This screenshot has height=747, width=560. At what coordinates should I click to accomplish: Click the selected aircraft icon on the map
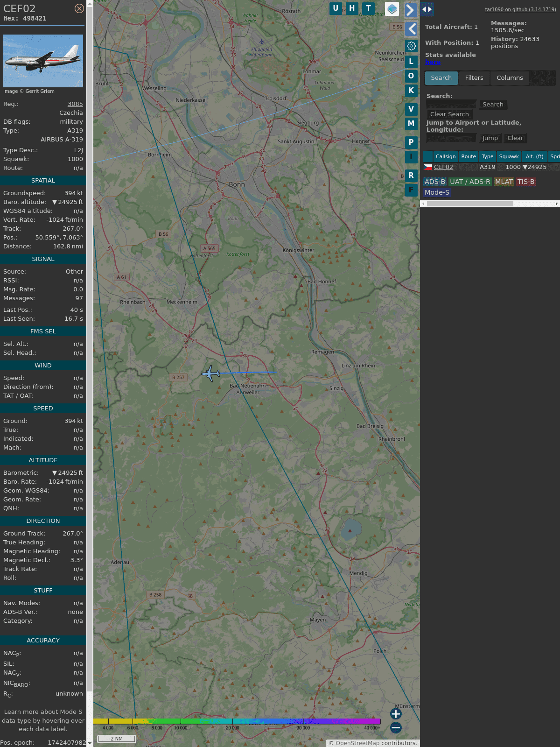coord(211,373)
